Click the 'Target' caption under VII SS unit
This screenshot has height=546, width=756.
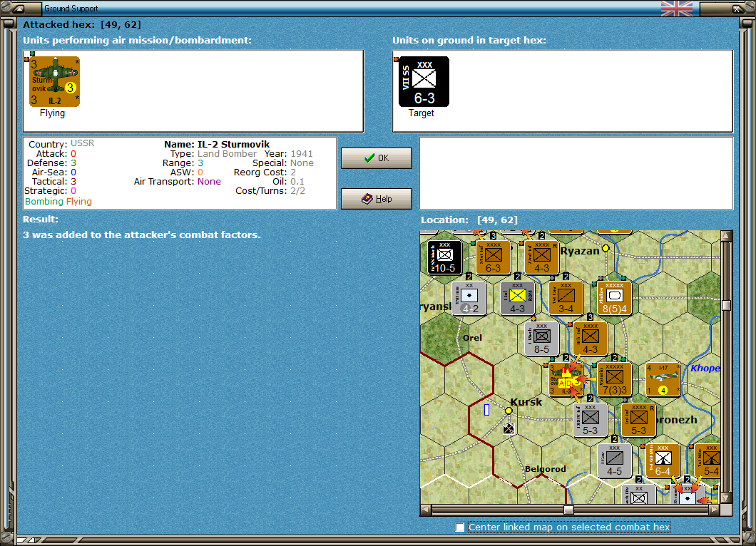422,113
